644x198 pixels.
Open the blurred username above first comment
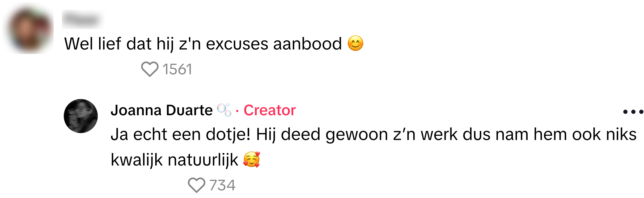(x=83, y=19)
